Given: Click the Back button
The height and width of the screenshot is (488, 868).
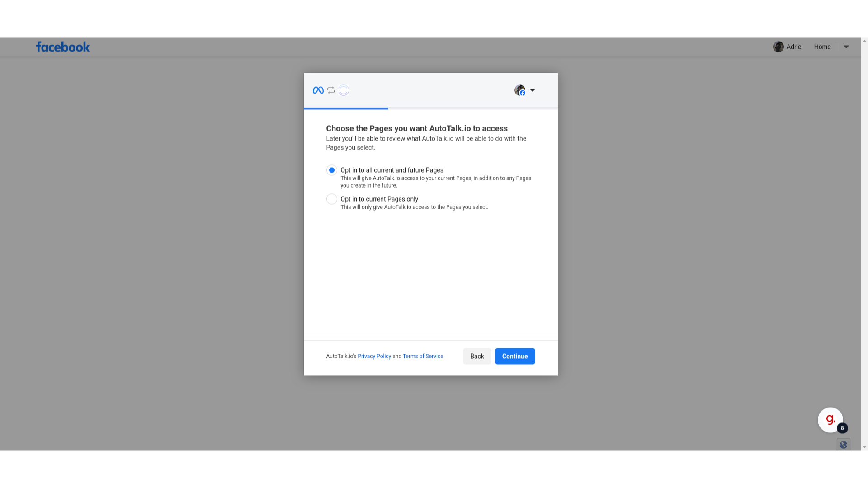Looking at the screenshot, I should coord(477,357).
